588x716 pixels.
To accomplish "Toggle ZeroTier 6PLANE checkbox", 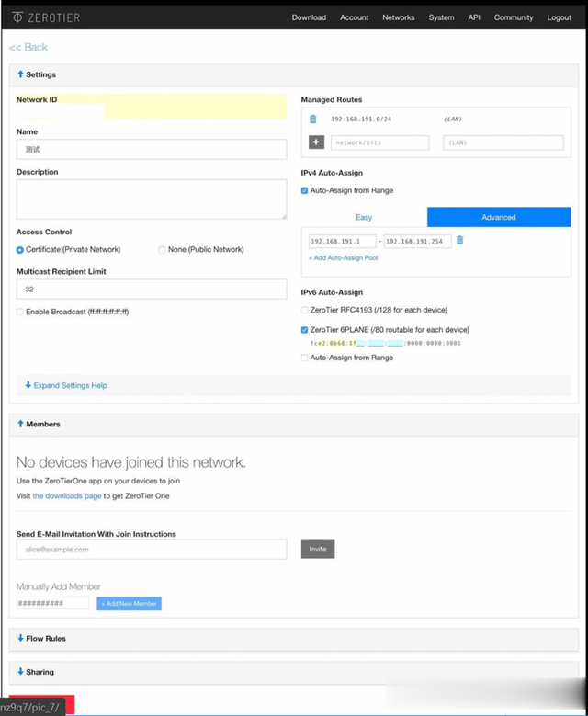I will [x=304, y=330].
